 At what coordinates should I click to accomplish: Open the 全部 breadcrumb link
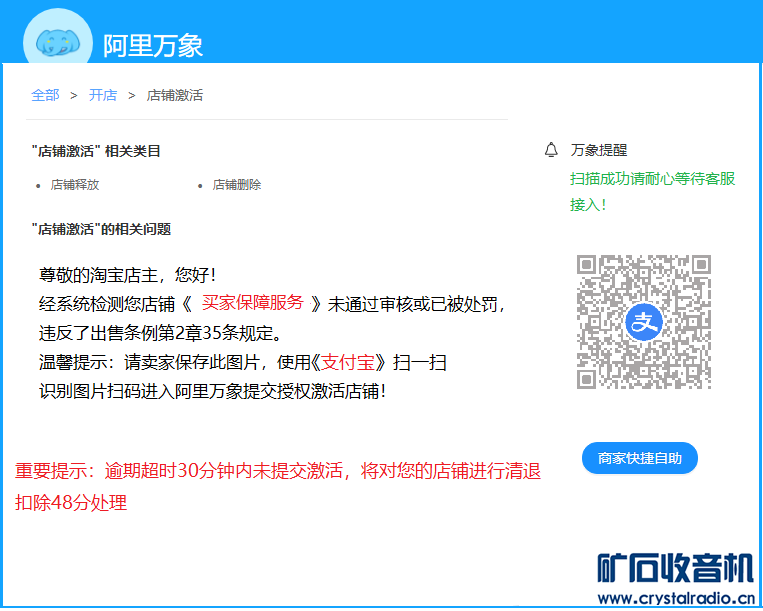pos(45,95)
